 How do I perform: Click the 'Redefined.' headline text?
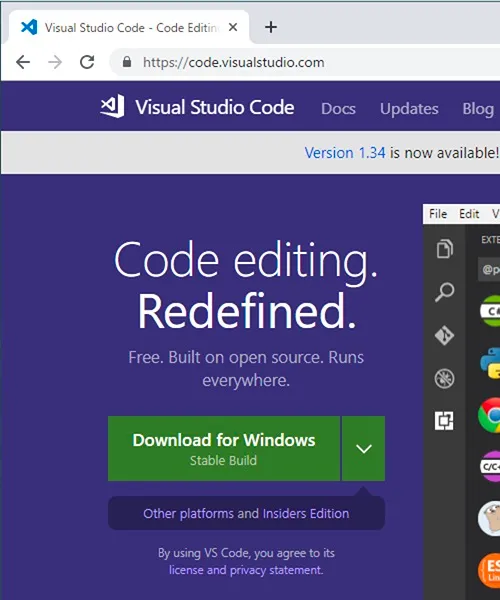pos(247,311)
